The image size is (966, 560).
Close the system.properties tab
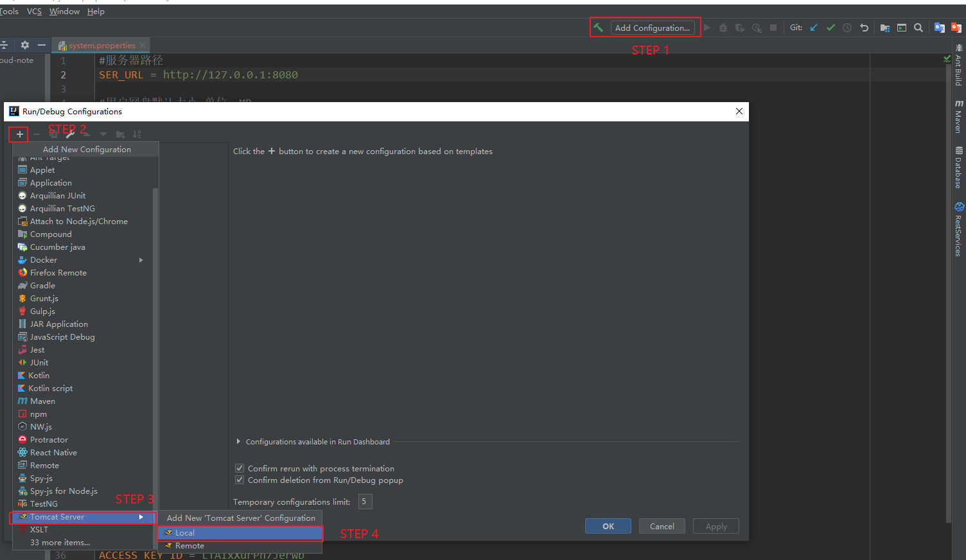pyautogui.click(x=143, y=45)
